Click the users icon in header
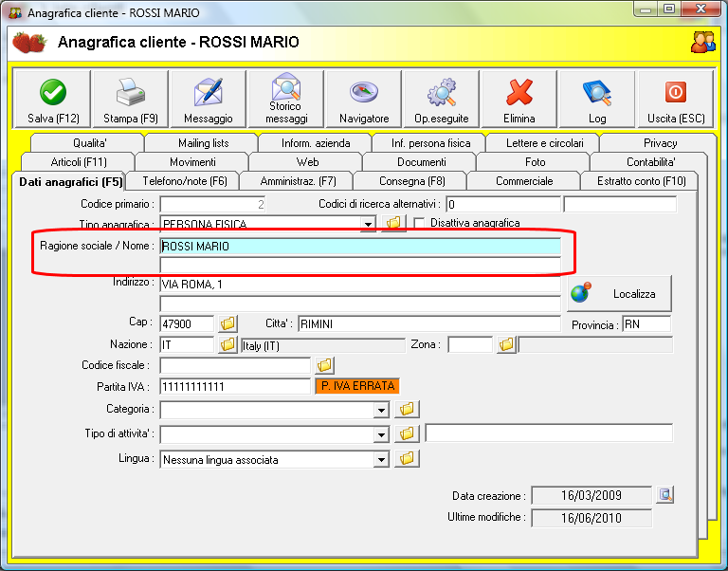This screenshot has width=728, height=571. 703,42
